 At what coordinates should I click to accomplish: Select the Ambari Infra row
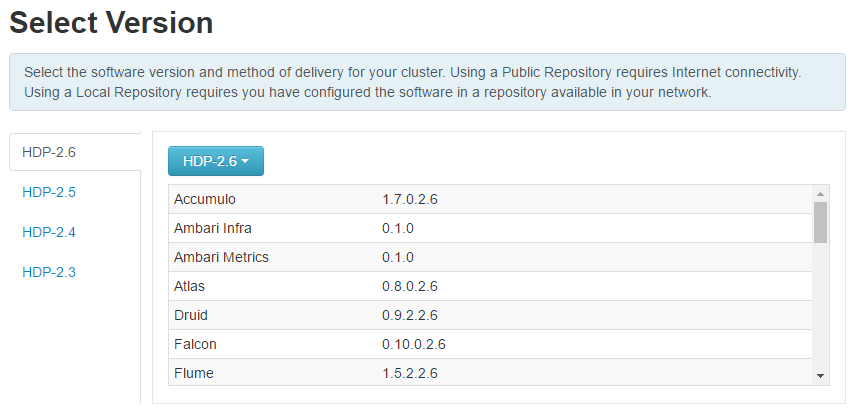(x=490, y=228)
